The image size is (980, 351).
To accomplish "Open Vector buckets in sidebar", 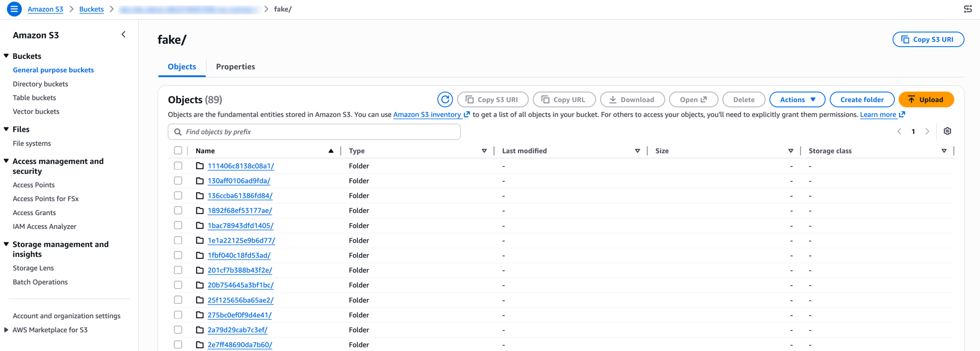I will coord(36,112).
